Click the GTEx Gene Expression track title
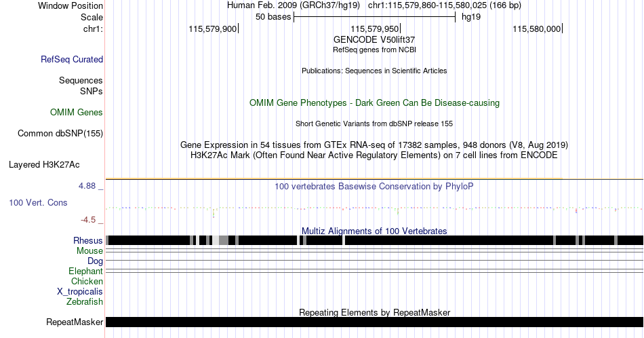The image size is (644, 338). [x=374, y=145]
